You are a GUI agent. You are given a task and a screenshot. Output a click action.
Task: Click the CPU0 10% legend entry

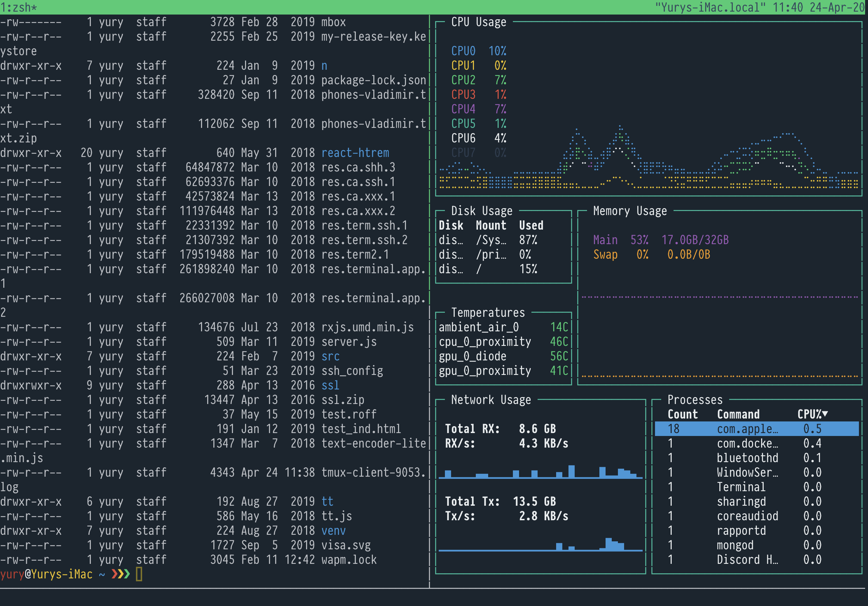pos(479,51)
